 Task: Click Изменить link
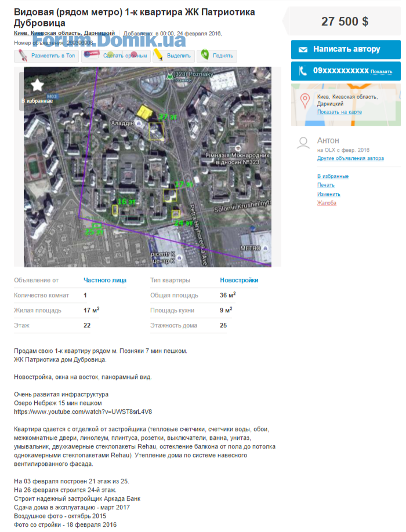tap(329, 194)
